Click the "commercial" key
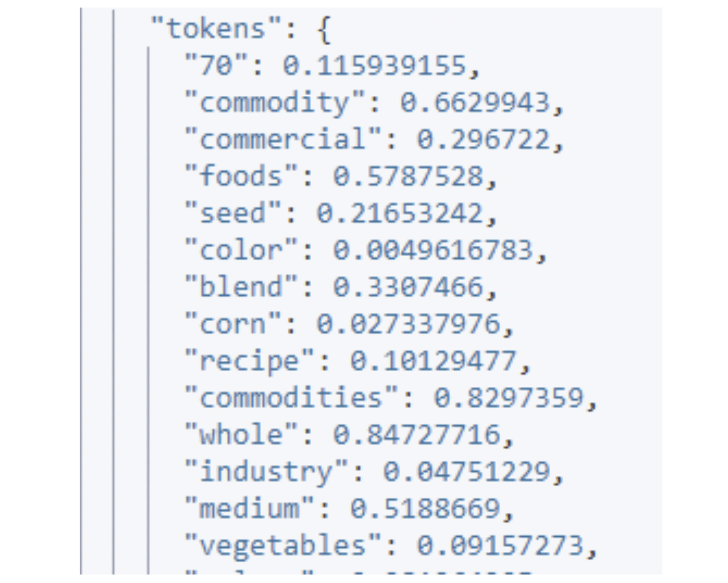 [x=283, y=139]
